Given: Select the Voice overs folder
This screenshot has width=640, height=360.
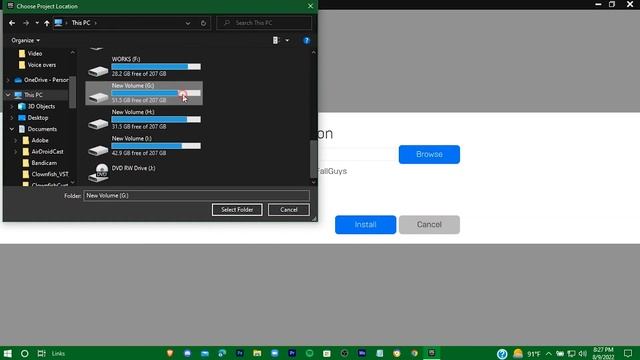Looking at the screenshot, I should coord(42,65).
